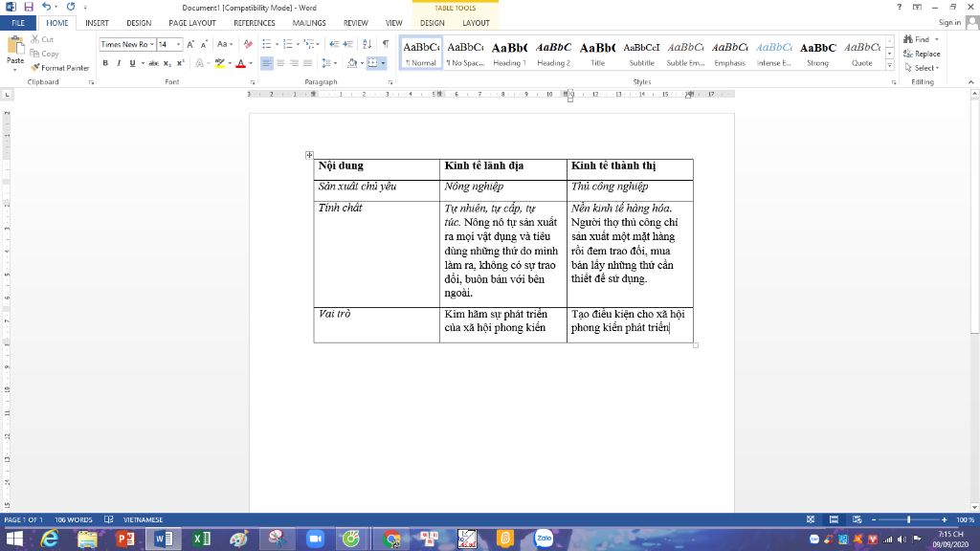Click Shrink Font icon
This screenshot has height=551, width=980.
[x=204, y=44]
